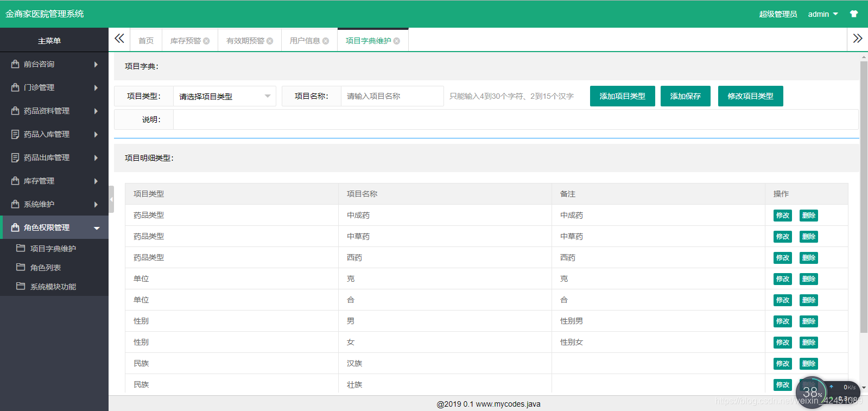Click folder icon beside 项目字典维护
868x411 pixels.
point(21,248)
